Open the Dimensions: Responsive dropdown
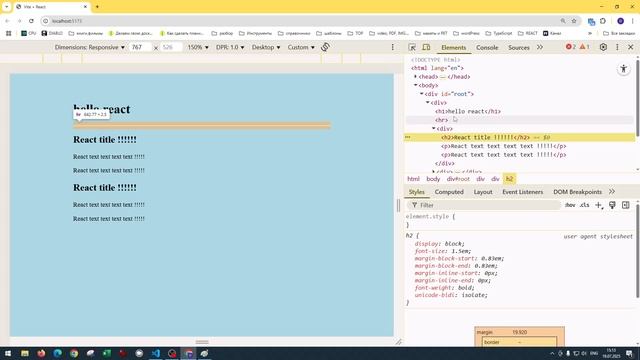640x360 pixels. point(89,47)
